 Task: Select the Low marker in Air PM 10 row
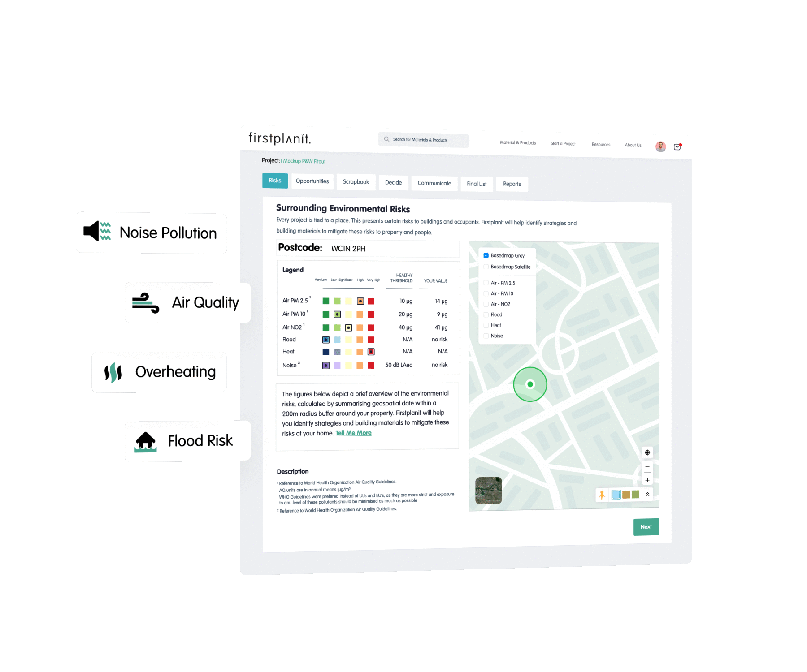[x=337, y=314]
